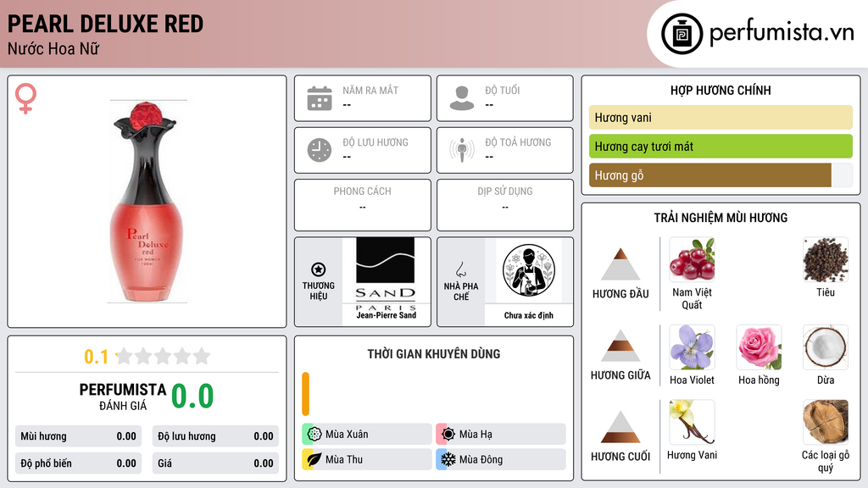Click the female gender symbol icon

[x=25, y=98]
